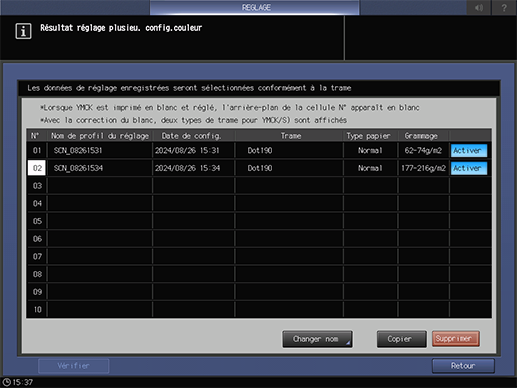Click Normal paper type in row 01

(x=370, y=150)
